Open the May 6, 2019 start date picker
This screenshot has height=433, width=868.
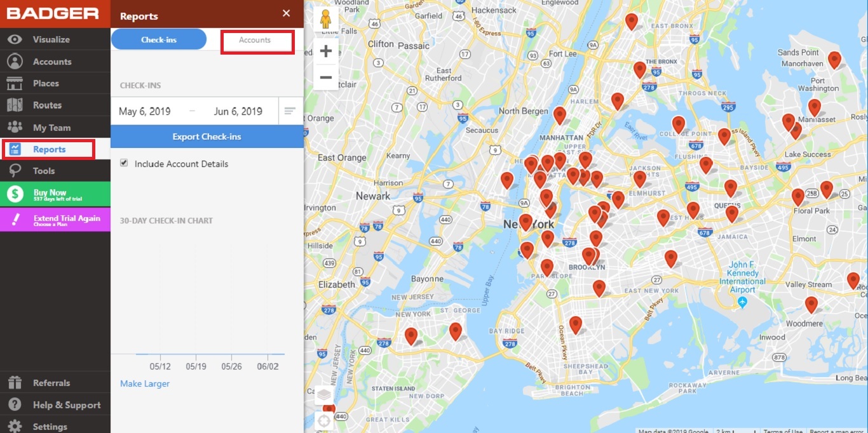(145, 112)
